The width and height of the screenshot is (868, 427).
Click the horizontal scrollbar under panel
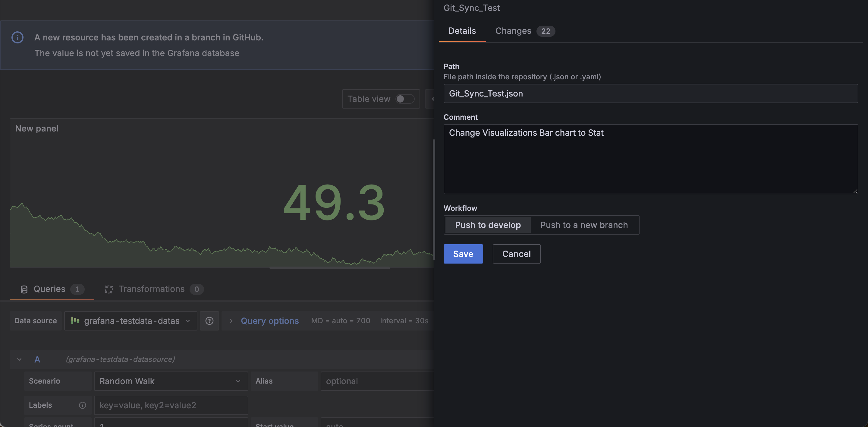(x=329, y=268)
